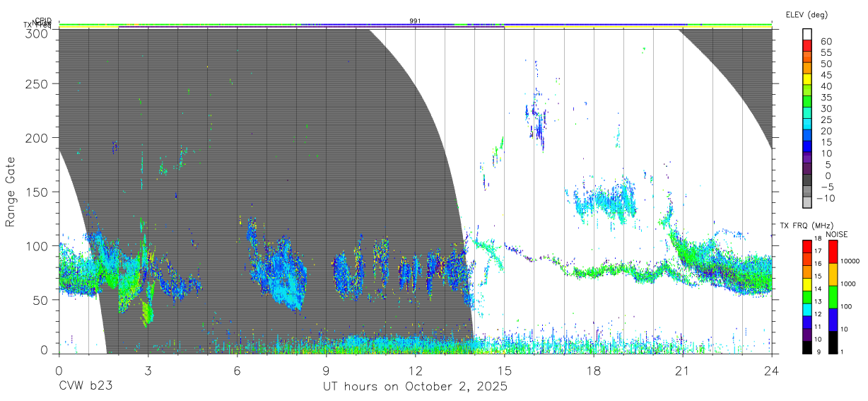
Task: Click the '10000' label on the NOISE scale
Action: (x=851, y=261)
